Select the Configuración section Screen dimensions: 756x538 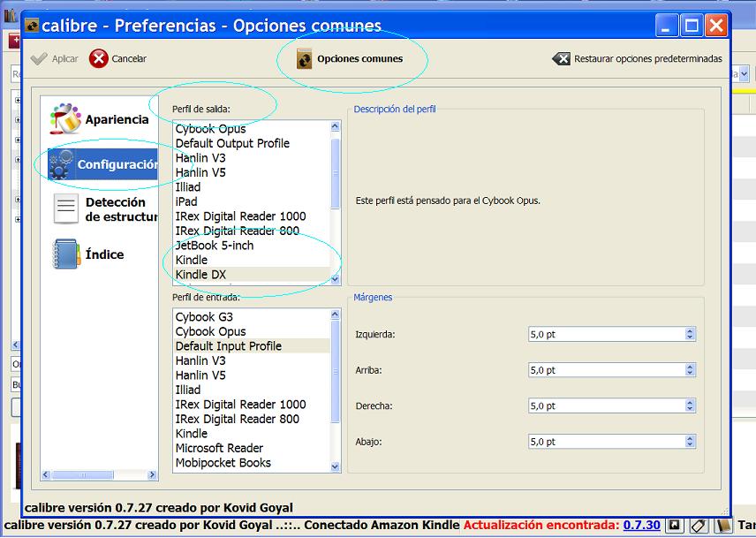point(102,164)
